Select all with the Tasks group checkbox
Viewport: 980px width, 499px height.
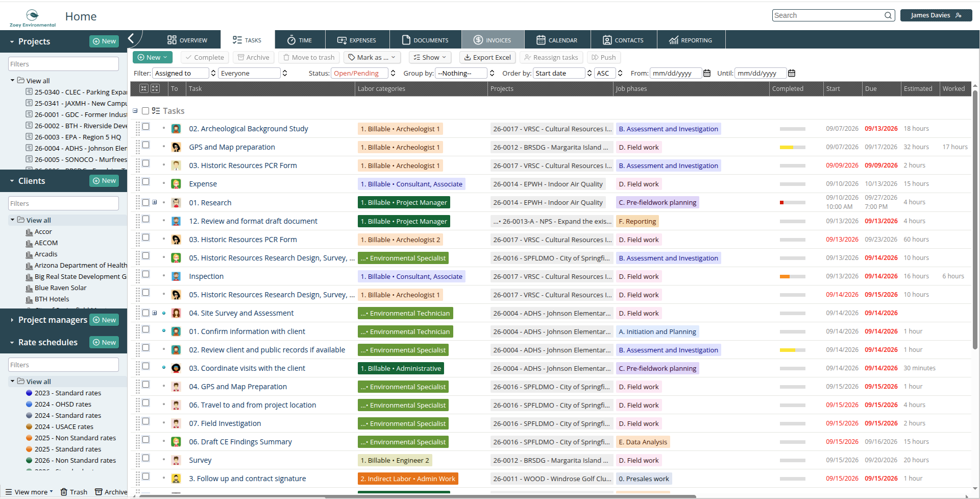click(x=145, y=111)
